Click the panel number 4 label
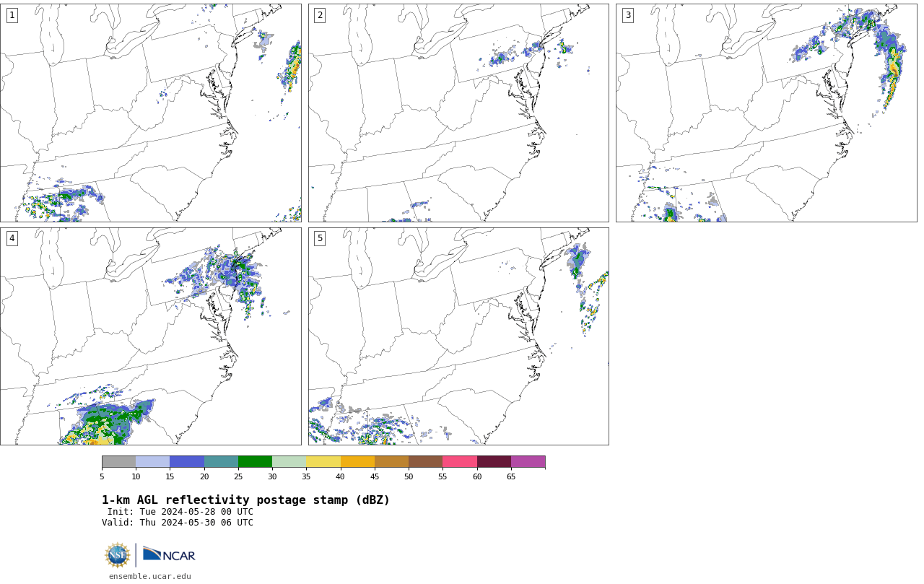This screenshot has width=924, height=584. tap(12, 238)
